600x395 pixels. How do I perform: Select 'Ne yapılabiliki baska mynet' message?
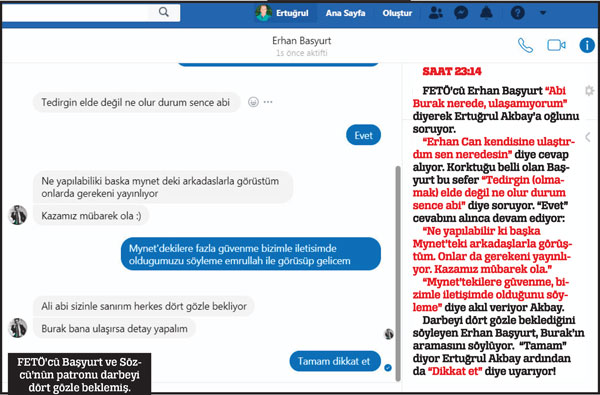click(163, 187)
